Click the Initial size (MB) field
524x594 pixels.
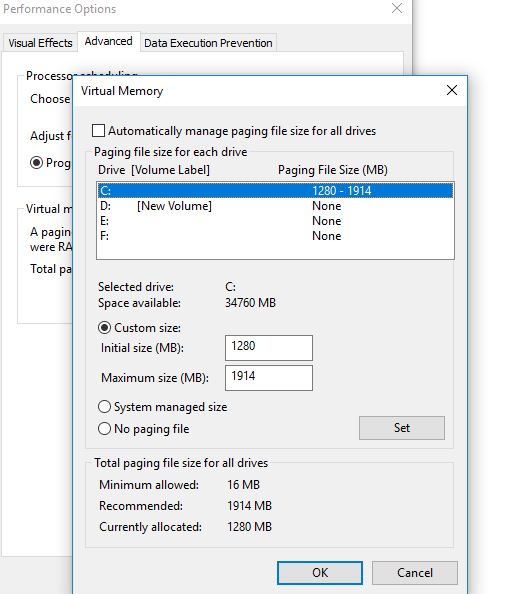click(269, 347)
